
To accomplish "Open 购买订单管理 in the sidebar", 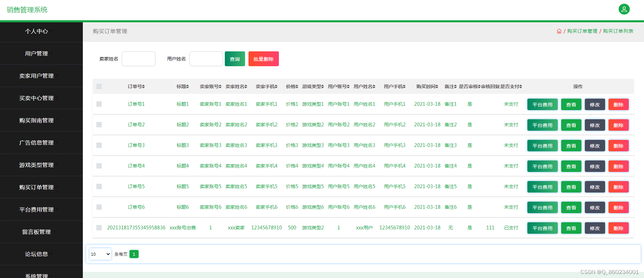I will 37,187.
